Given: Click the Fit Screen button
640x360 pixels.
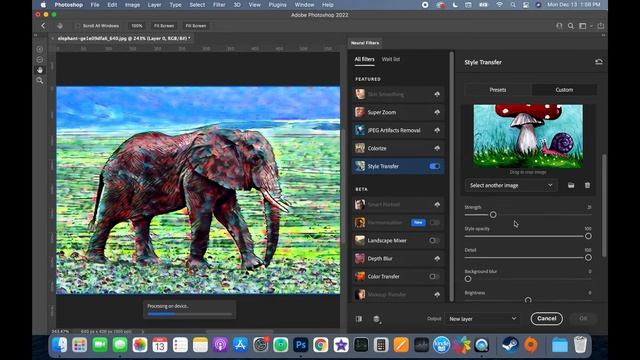Looking at the screenshot, I should click(164, 26).
